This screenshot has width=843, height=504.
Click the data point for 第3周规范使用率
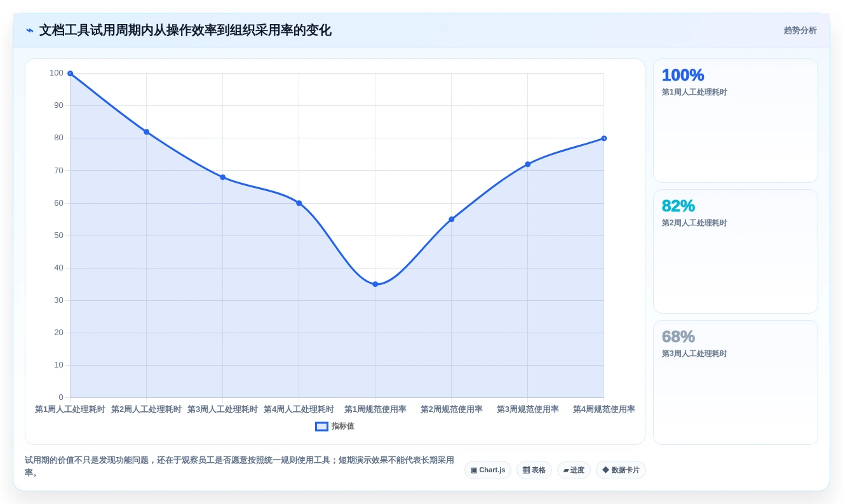tap(527, 164)
